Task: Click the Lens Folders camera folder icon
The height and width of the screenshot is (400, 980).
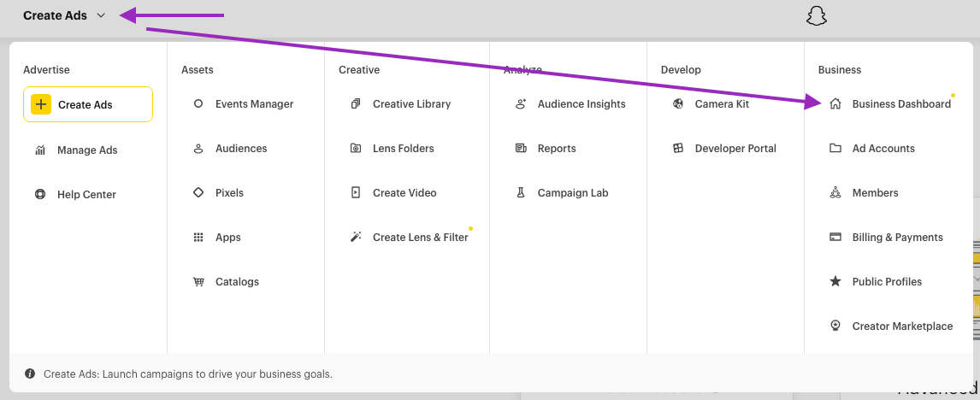Action: (x=356, y=148)
